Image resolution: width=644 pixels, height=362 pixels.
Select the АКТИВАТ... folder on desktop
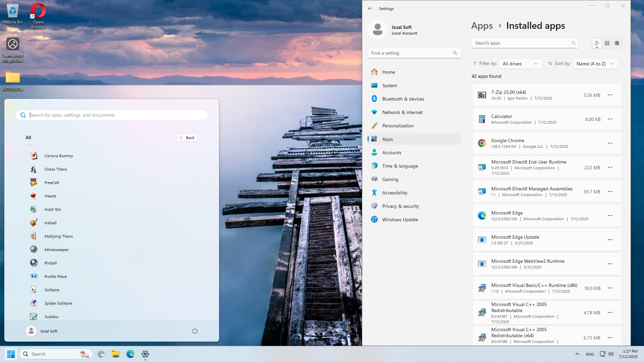coord(13,81)
